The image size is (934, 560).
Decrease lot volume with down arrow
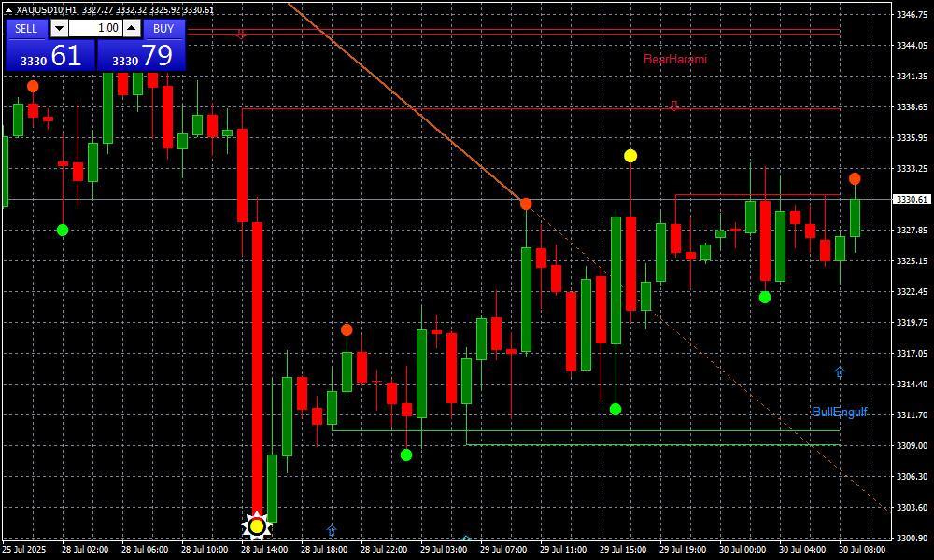coord(59,28)
